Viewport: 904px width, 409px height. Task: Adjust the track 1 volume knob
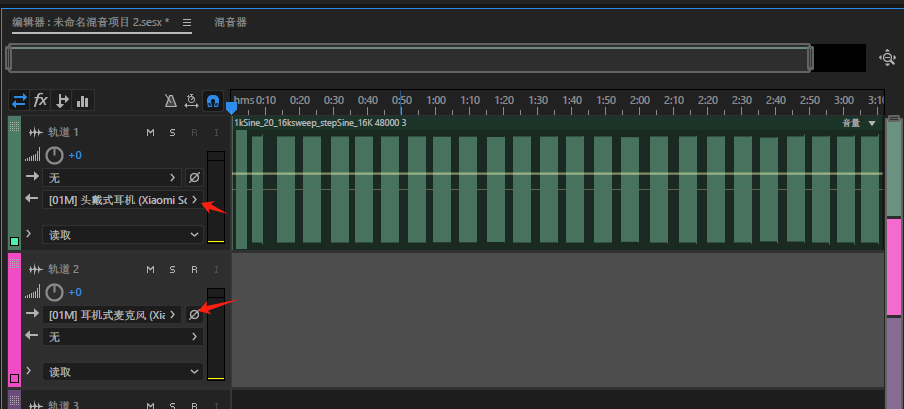54,155
